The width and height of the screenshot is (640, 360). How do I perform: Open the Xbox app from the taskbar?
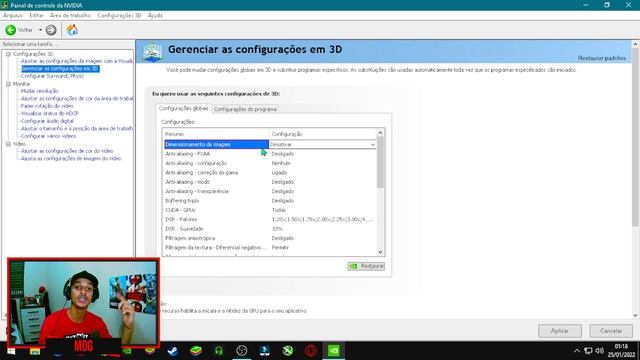288,351
